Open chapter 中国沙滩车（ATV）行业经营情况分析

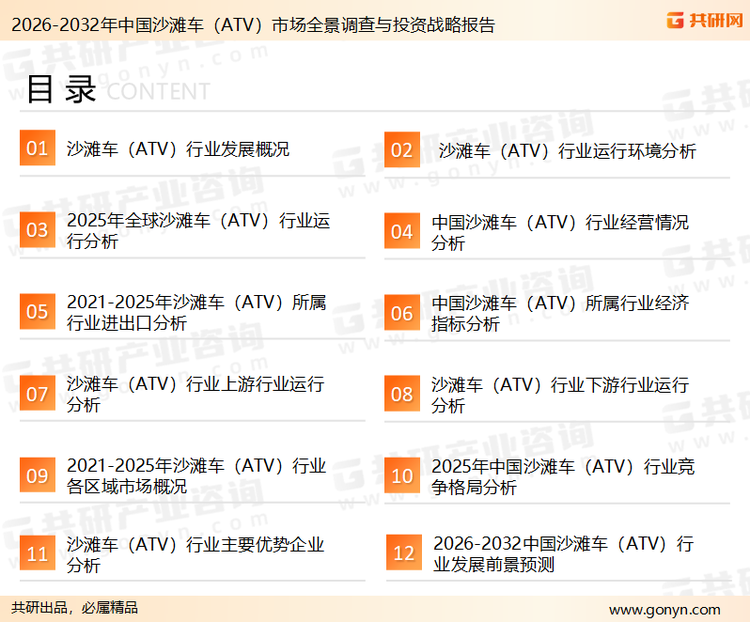(x=560, y=233)
